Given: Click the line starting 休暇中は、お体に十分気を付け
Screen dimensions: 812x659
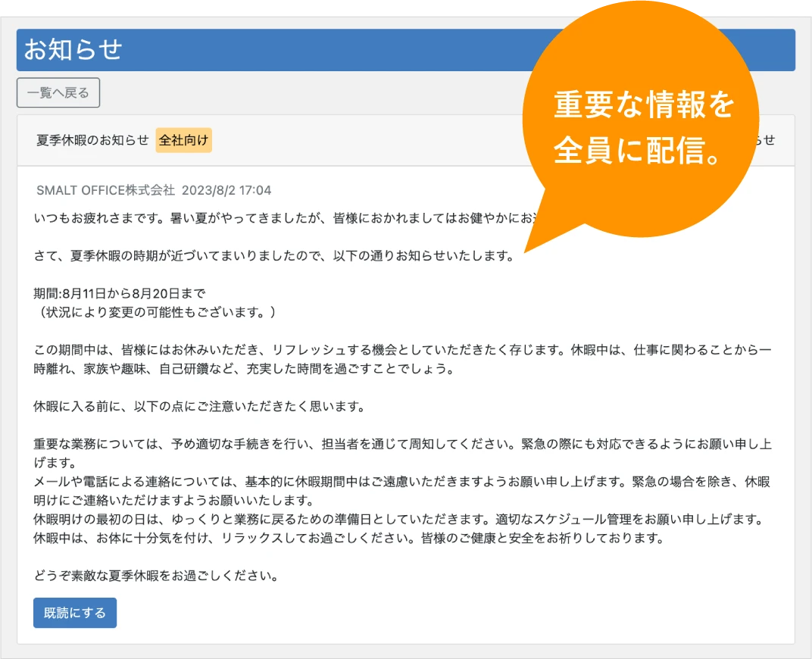Looking at the screenshot, I should tap(348, 539).
